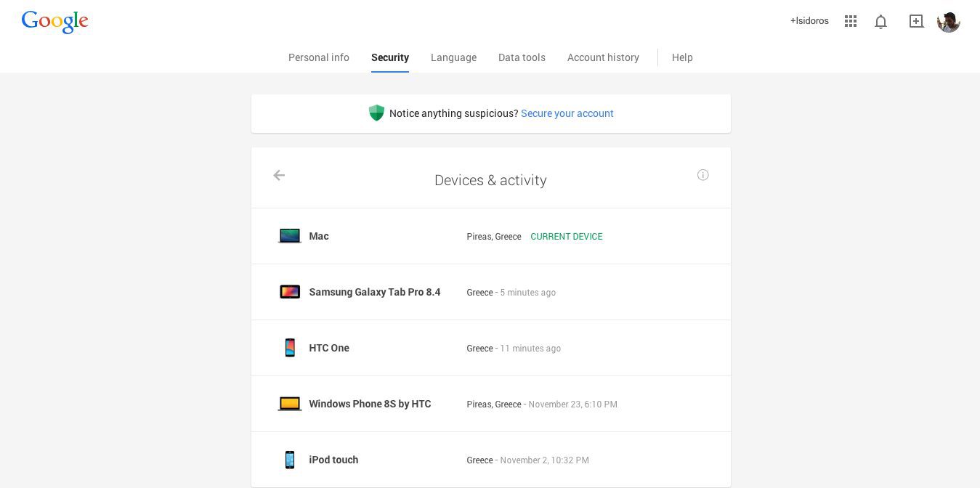Open the Devices & activity info icon
The image size is (980, 488).
point(702,175)
